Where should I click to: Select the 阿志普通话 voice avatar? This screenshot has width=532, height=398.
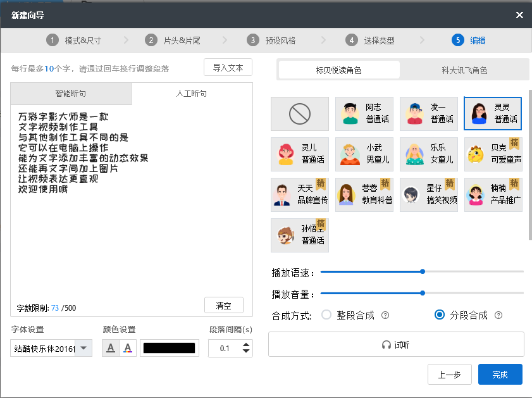364,114
